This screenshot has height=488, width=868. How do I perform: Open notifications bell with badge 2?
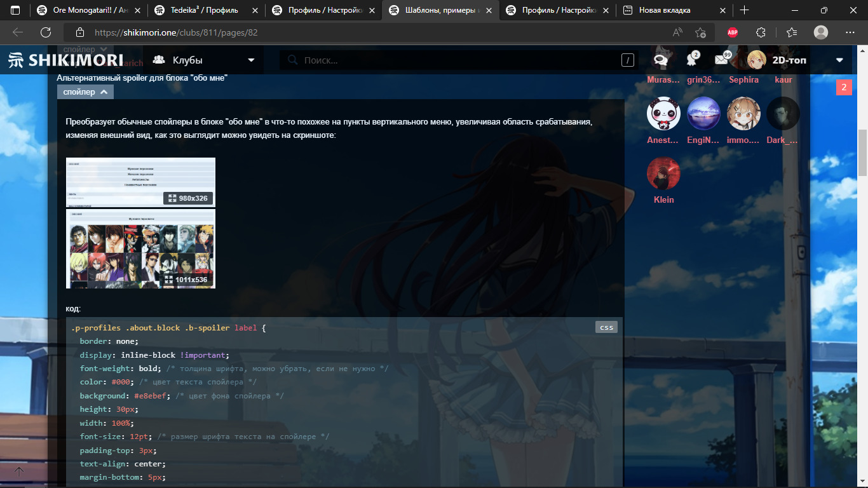[691, 60]
